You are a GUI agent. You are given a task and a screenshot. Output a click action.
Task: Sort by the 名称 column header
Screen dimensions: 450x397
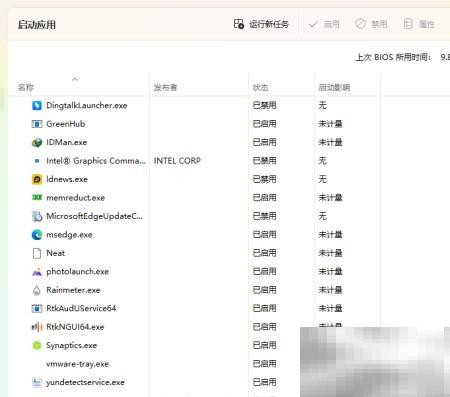point(26,88)
